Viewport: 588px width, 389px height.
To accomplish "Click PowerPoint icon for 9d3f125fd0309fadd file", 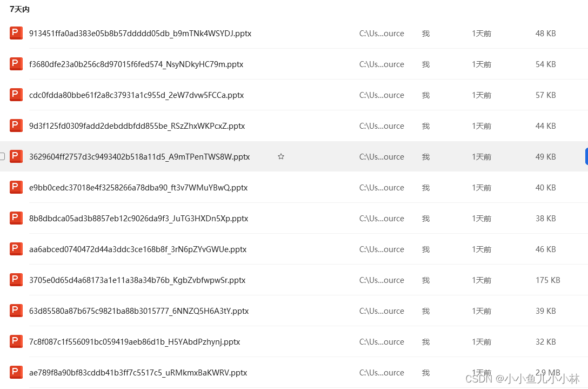I will [16, 126].
